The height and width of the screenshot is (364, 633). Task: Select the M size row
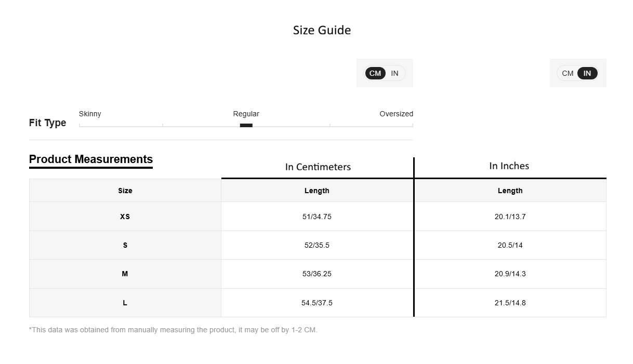click(x=318, y=274)
